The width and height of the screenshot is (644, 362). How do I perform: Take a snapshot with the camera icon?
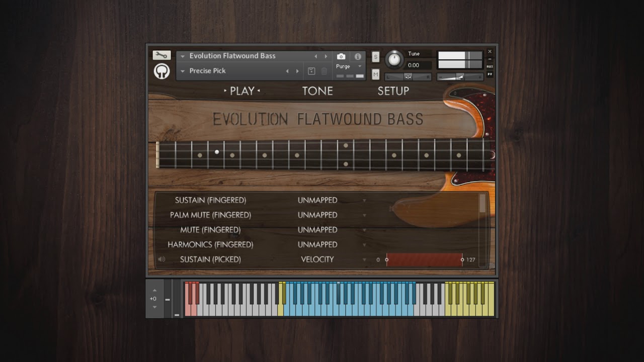pyautogui.click(x=341, y=56)
